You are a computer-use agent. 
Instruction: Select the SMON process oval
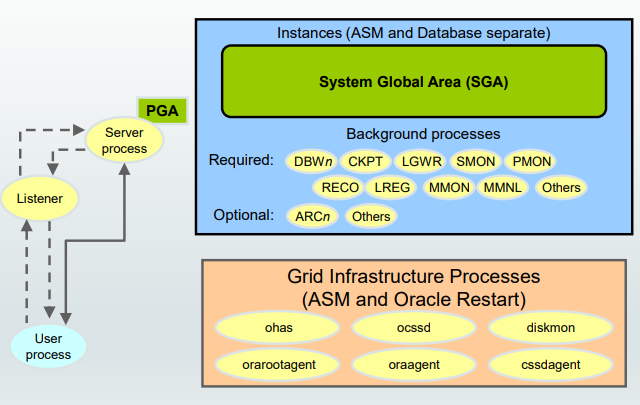point(476,162)
